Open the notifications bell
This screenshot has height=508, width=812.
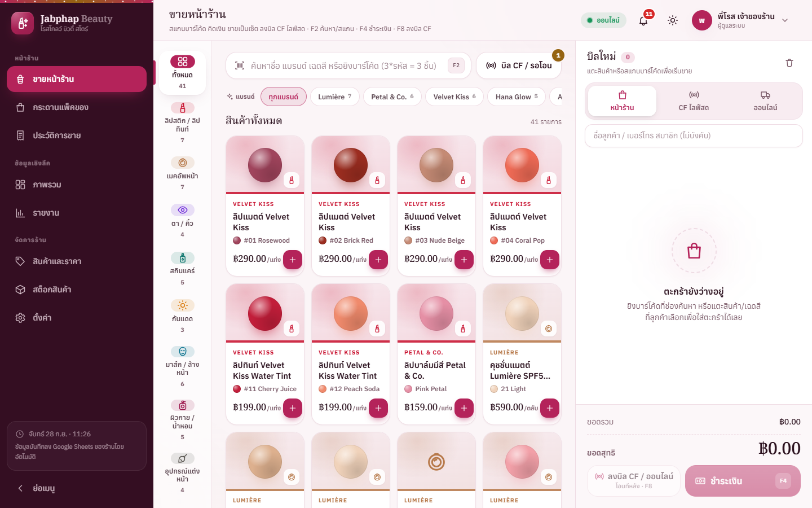(643, 20)
